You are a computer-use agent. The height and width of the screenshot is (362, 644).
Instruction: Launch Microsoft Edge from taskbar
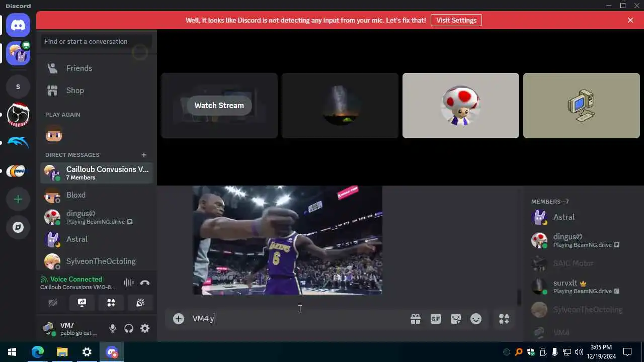[x=38, y=352]
